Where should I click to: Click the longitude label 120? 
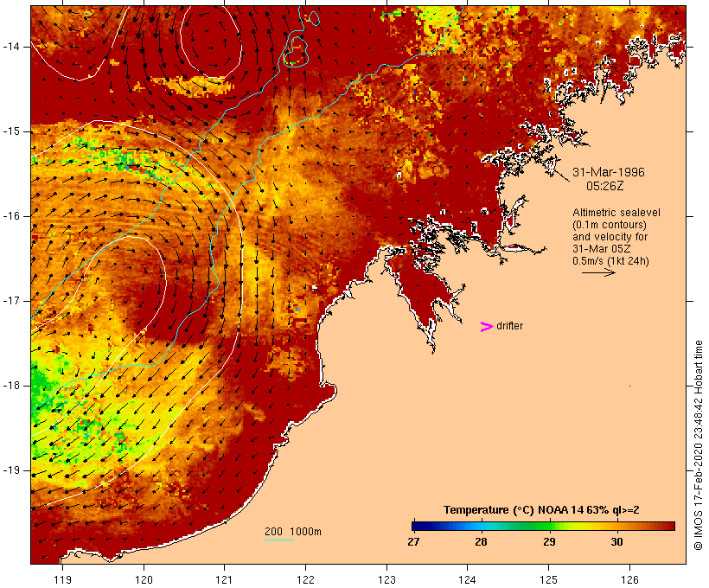pos(144,579)
